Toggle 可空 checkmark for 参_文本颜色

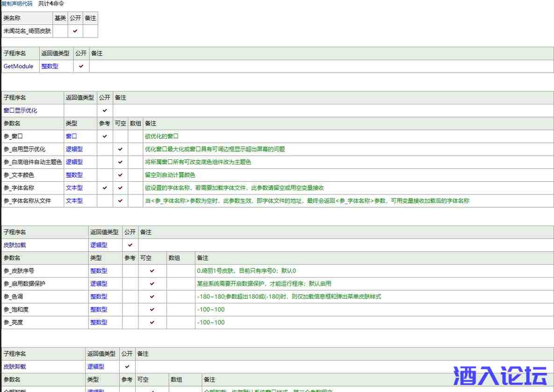click(x=120, y=175)
